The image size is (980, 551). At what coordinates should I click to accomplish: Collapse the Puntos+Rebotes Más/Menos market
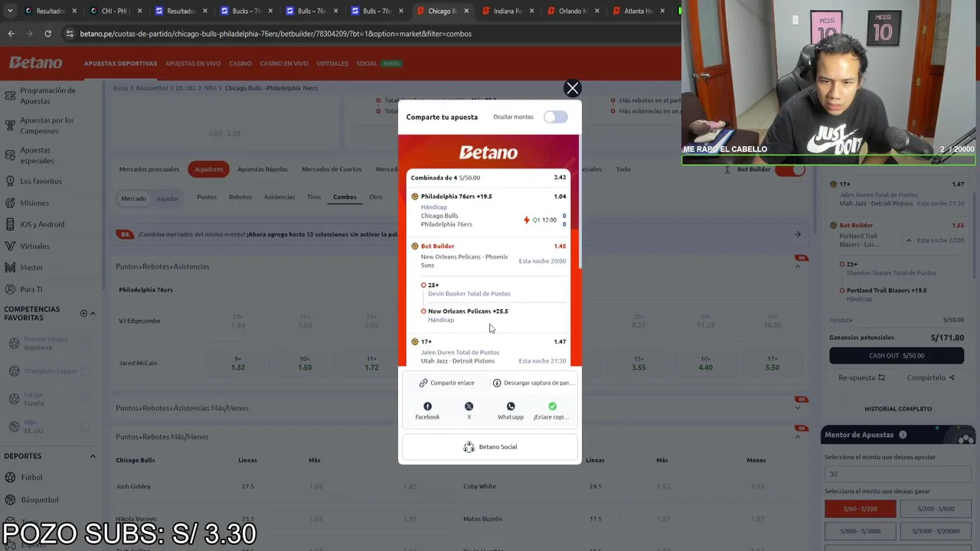click(x=797, y=437)
